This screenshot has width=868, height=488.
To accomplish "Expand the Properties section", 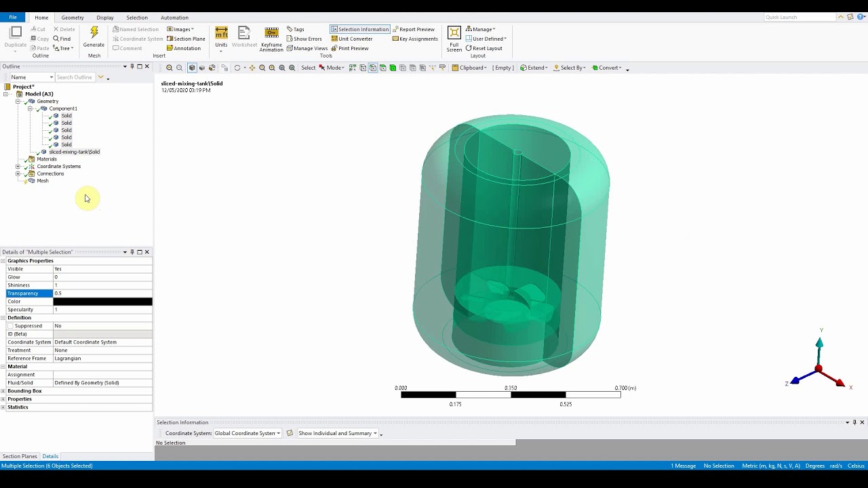I will pos(3,399).
